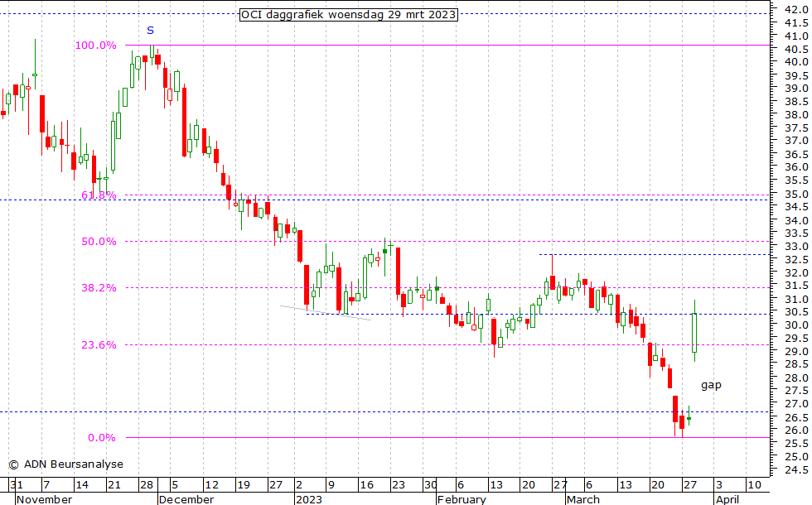Click the '35.0' price axis value
The image size is (812, 505).
coord(796,194)
